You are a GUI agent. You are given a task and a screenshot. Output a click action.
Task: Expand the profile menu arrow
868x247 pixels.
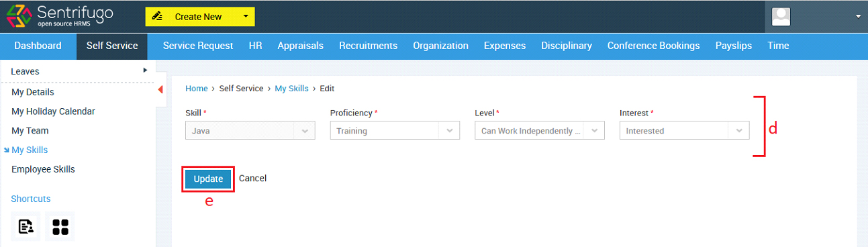(x=858, y=16)
